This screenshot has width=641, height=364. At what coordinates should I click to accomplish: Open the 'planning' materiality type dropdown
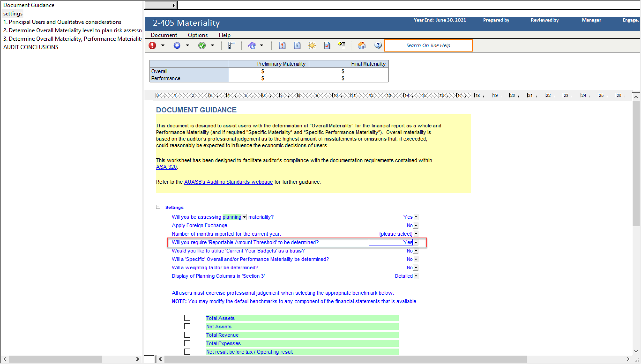(244, 217)
